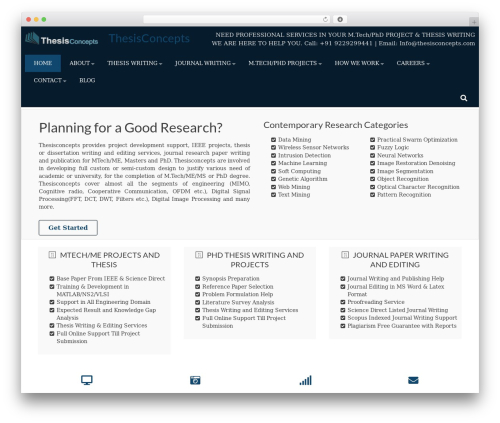This screenshot has height=423, width=500.
Task: Click the check icon next to Pattern Recognition
Action: click(x=372, y=195)
